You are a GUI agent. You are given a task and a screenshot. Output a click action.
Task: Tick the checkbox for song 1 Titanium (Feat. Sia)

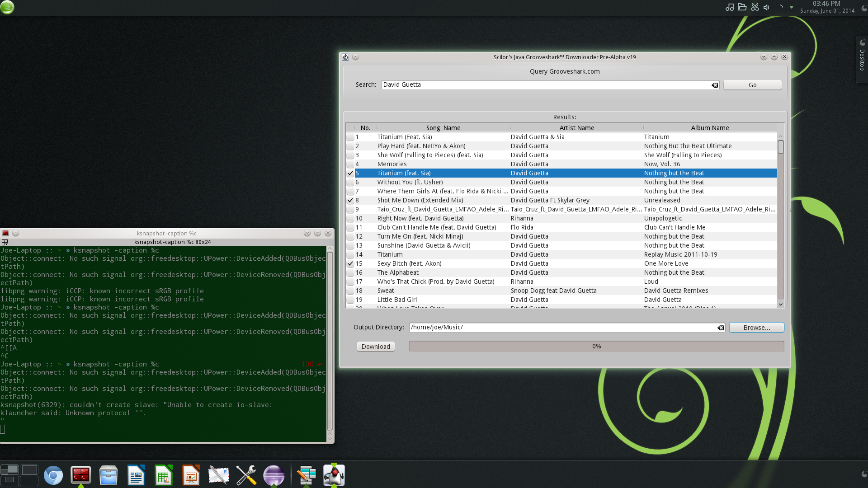tap(350, 137)
